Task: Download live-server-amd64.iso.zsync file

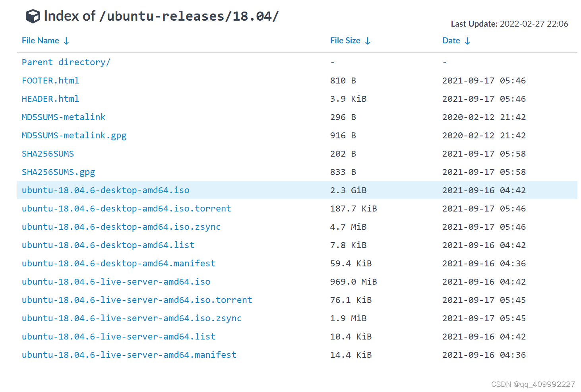Action: point(132,318)
